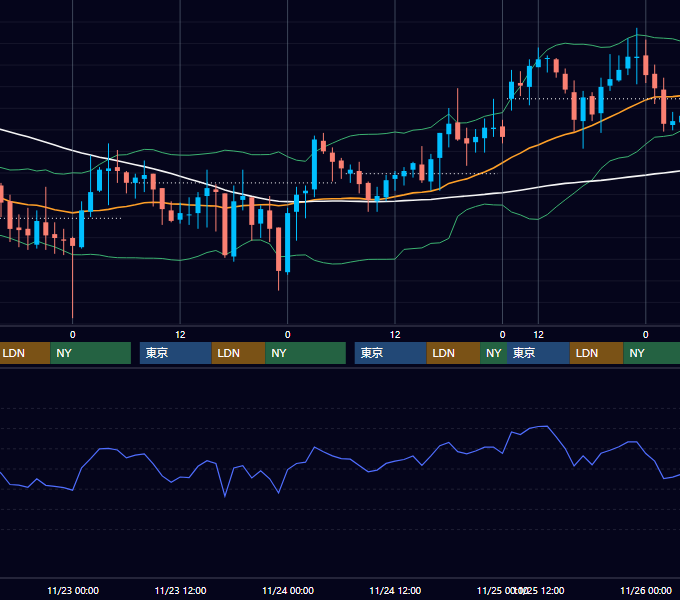Click the LDN session block on 11/25
This screenshot has height=600, width=680.
(x=596, y=353)
